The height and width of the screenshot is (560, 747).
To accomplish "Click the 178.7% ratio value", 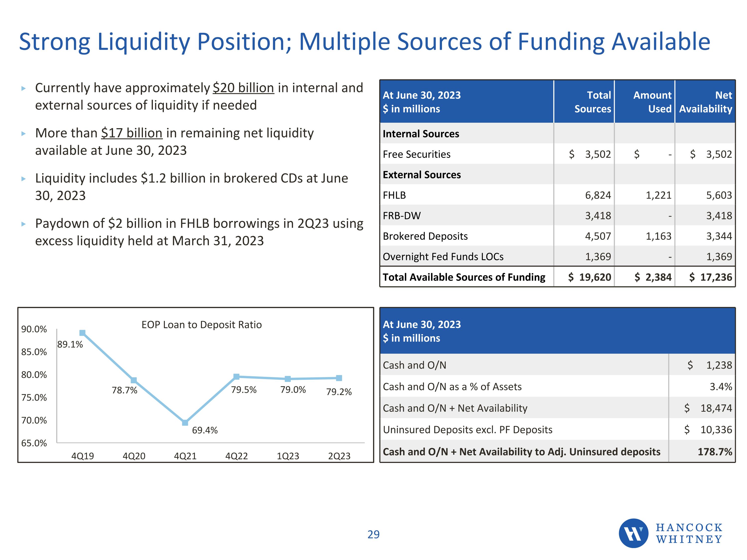I will (x=715, y=452).
